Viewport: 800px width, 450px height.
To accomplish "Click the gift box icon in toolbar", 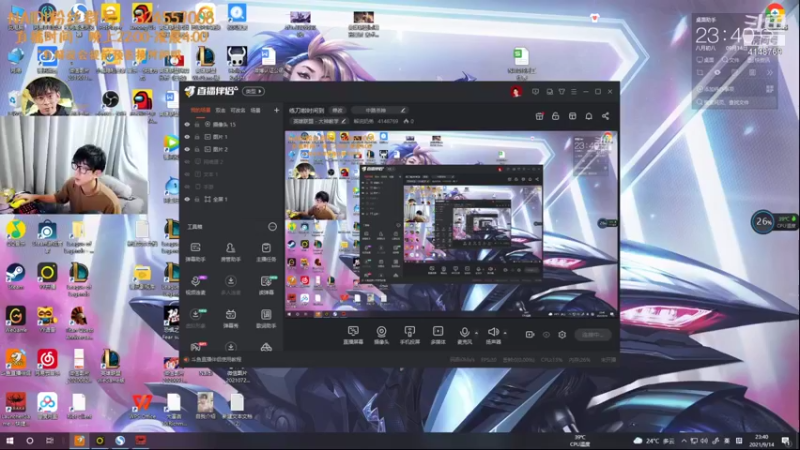I will tap(539, 116).
